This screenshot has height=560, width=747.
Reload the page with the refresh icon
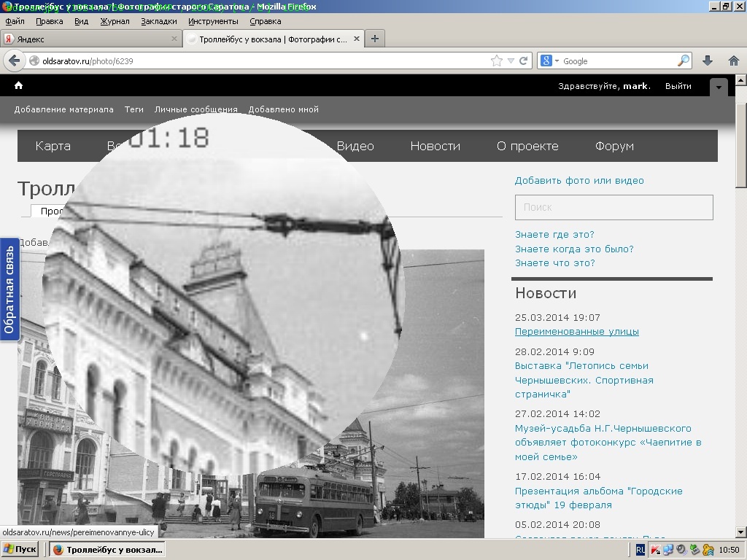[524, 61]
